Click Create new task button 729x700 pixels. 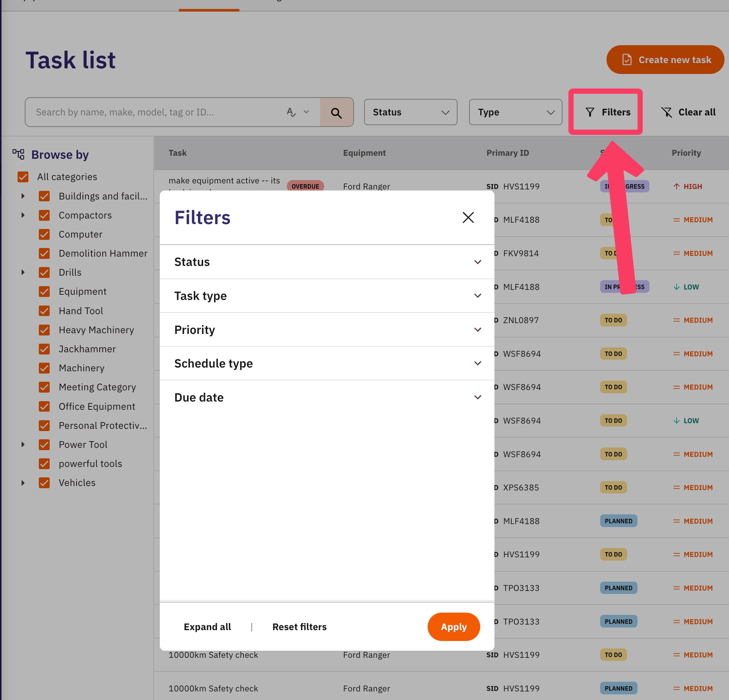[665, 60]
